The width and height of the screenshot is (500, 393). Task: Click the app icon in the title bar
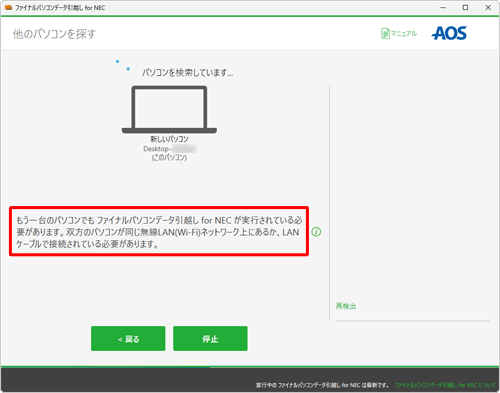[x=8, y=8]
